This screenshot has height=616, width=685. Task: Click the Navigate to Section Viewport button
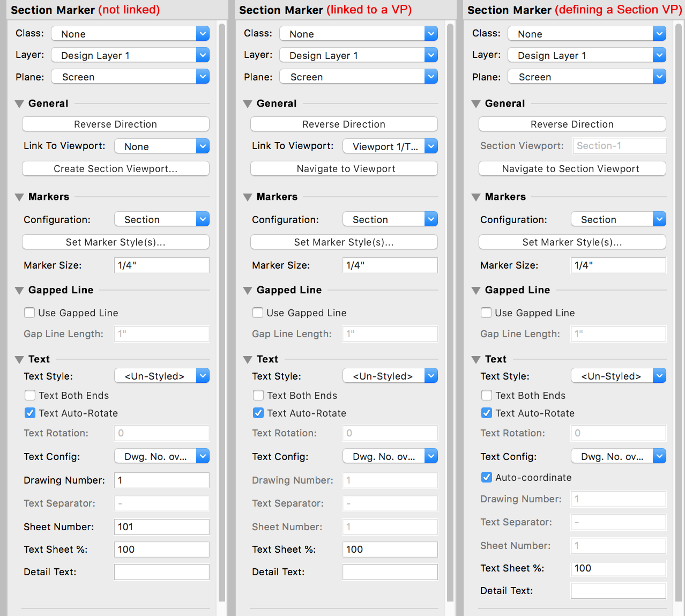[572, 169]
